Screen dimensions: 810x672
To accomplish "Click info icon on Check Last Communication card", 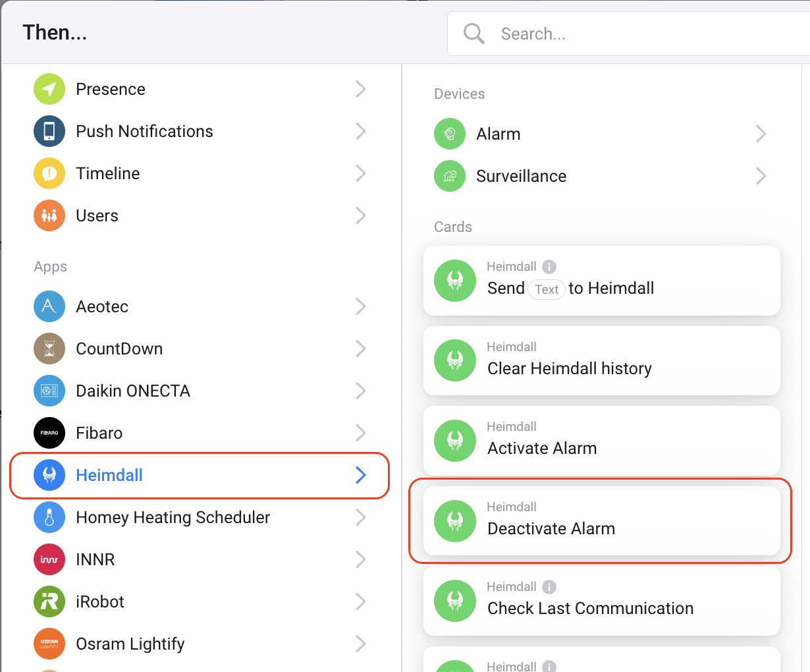I will pos(549,586).
